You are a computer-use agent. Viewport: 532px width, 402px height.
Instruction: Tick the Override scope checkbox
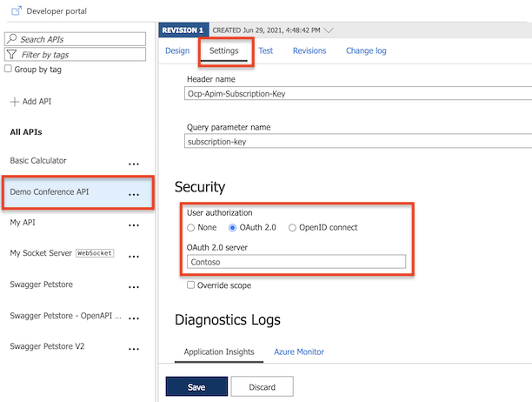191,285
